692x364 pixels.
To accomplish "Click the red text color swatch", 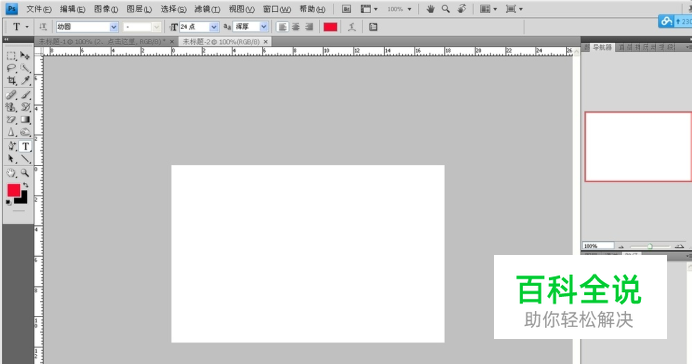I will pyautogui.click(x=330, y=27).
